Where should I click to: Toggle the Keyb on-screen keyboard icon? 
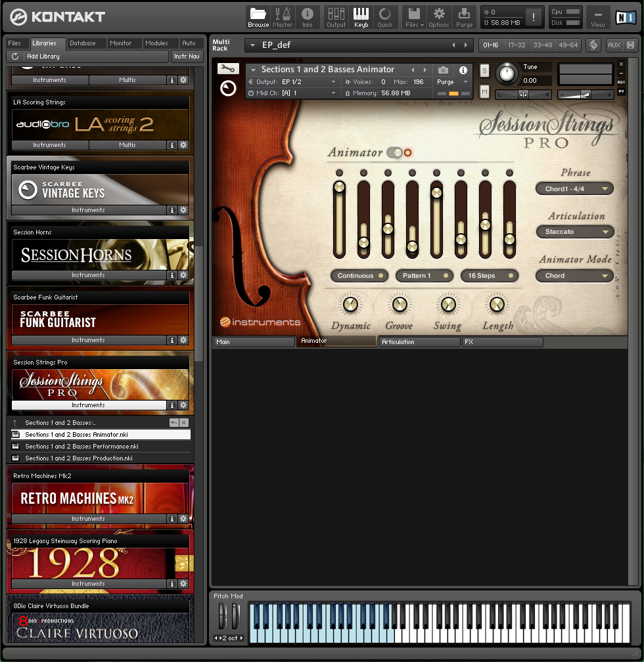[x=361, y=17]
